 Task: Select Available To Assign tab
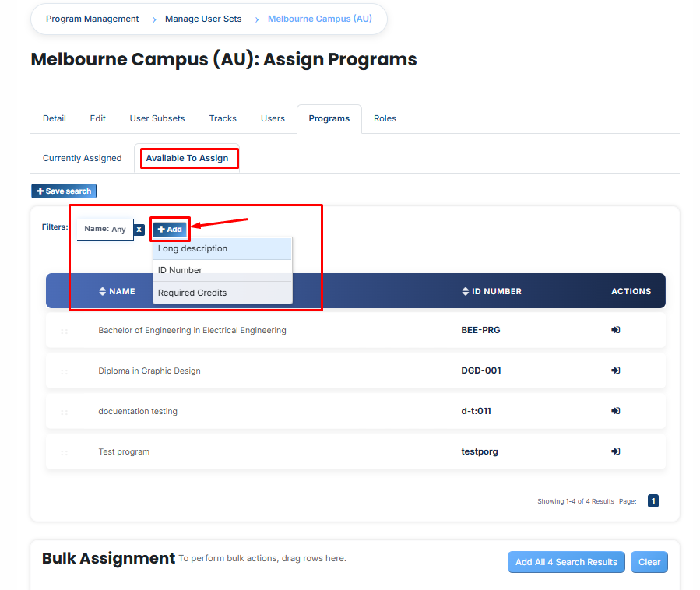click(187, 159)
